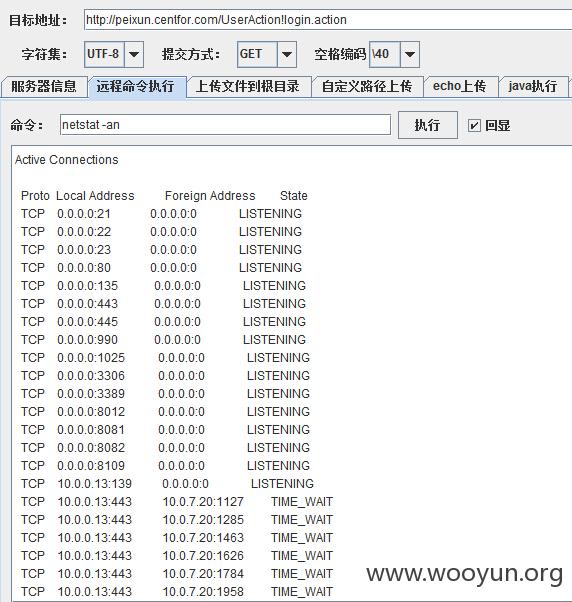Select the 0.0.0.0:445 local address
Image resolution: width=572 pixels, height=602 pixels.
point(88,322)
